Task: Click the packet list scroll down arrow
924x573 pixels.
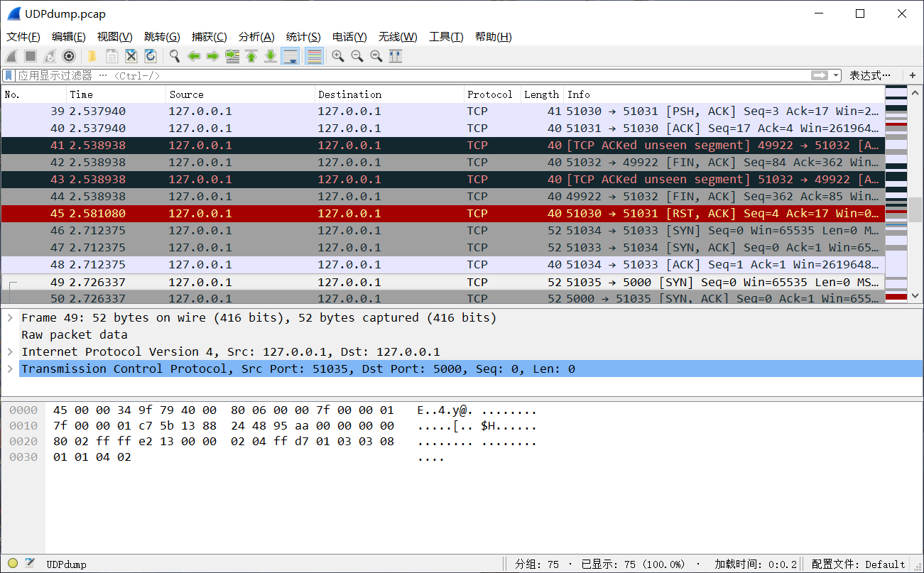Action: (915, 295)
